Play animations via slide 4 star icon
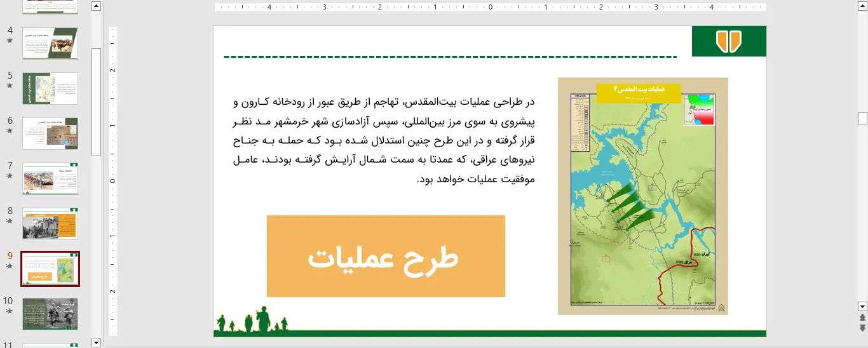The image size is (868, 348). [x=9, y=40]
